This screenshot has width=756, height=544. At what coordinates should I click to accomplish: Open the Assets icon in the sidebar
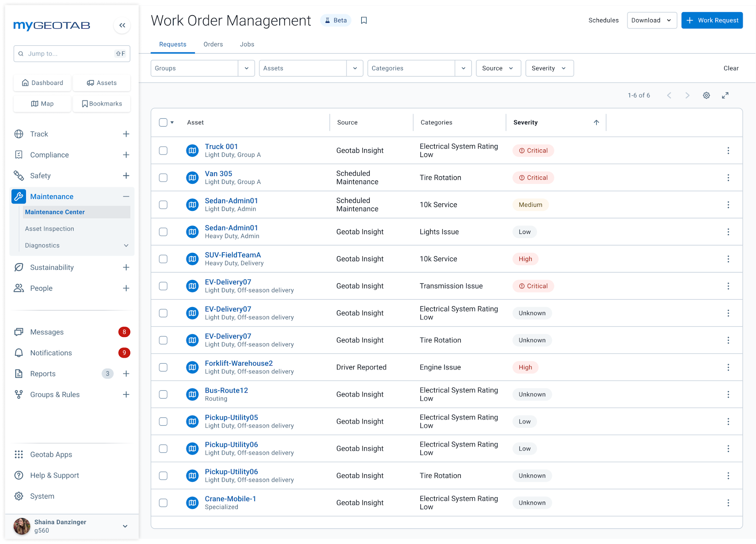click(x=90, y=83)
